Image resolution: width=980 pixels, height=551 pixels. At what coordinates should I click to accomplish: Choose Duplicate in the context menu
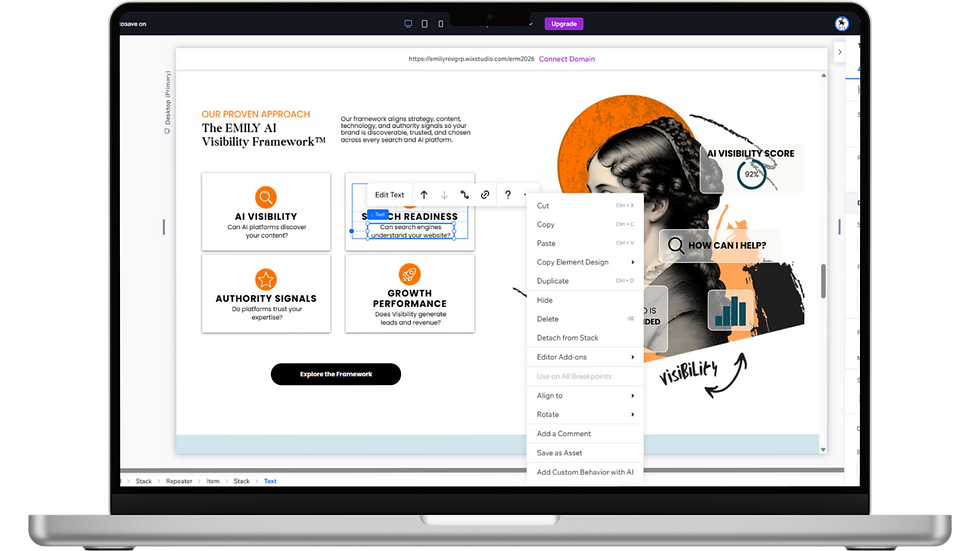585,281
